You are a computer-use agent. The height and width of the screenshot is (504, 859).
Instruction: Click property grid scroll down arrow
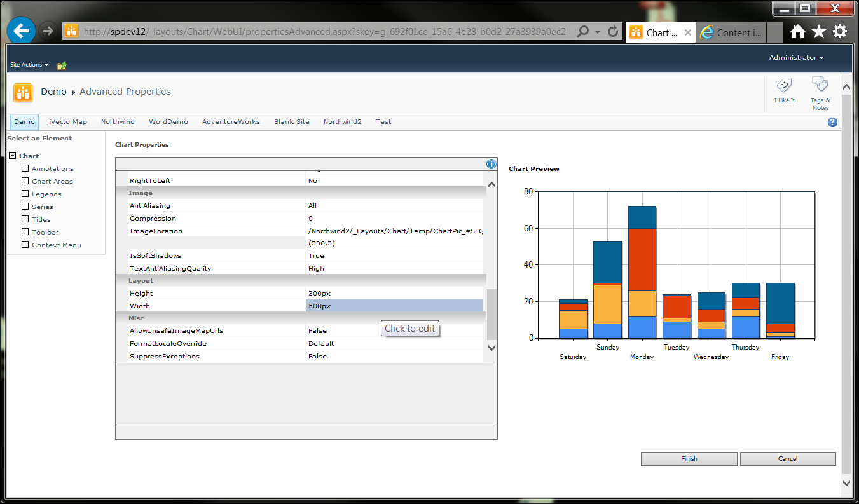[x=491, y=348]
